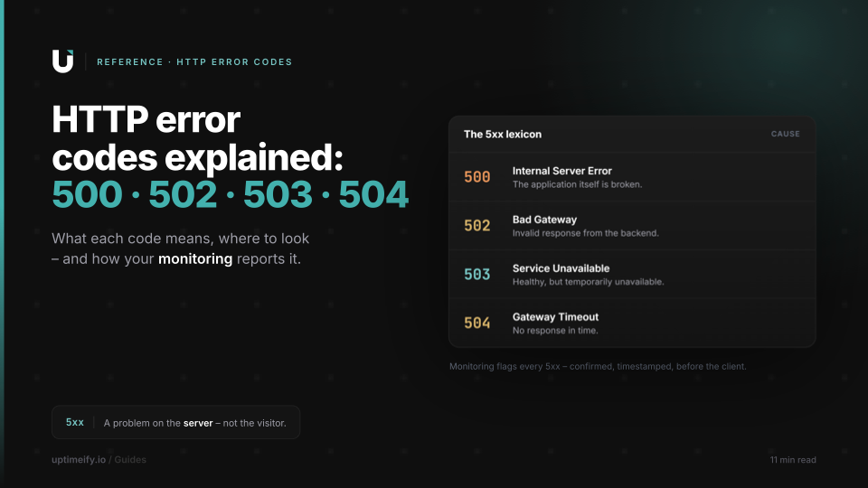This screenshot has height=488, width=868.
Task: Click the 'Monitoring flags every 5xx' caption
Action: click(598, 366)
